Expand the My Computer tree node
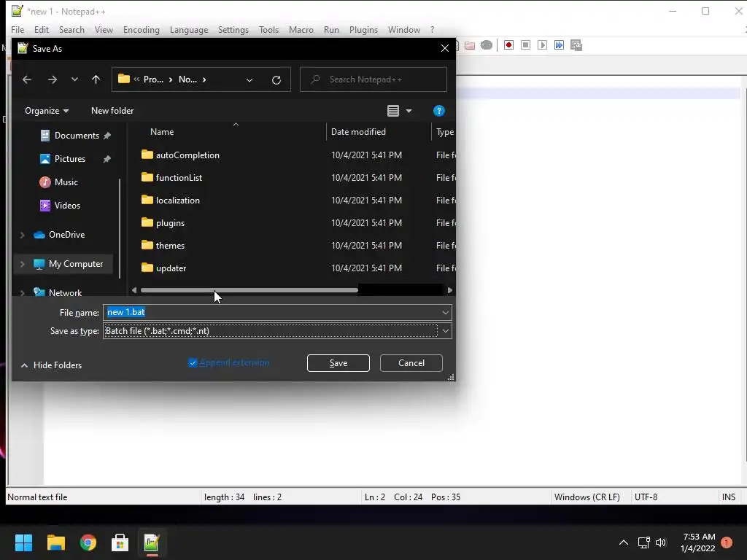 click(22, 264)
